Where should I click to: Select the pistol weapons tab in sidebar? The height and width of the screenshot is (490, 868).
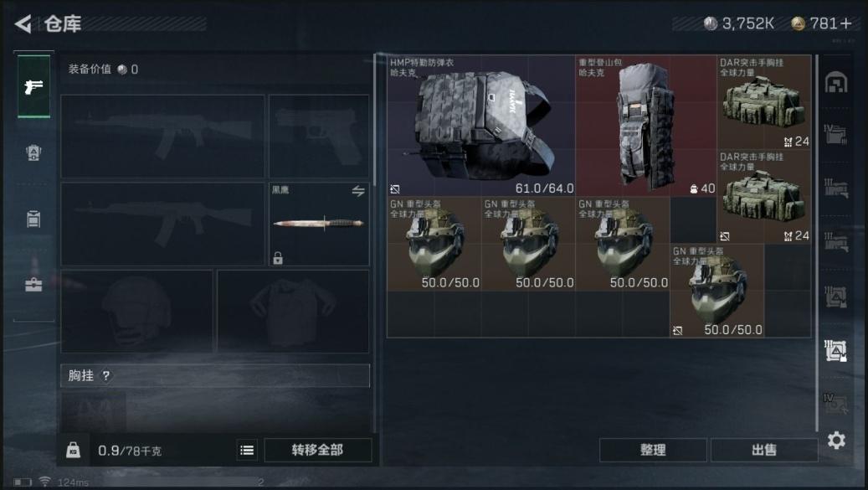tap(33, 86)
